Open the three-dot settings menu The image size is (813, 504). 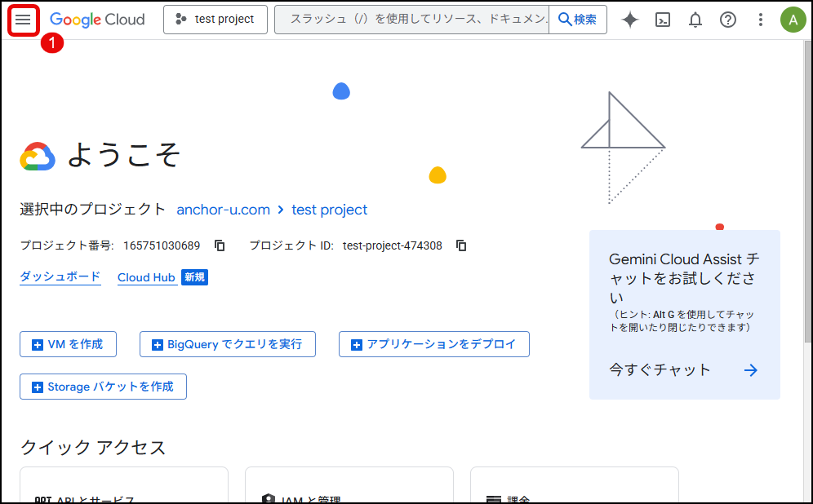pyautogui.click(x=761, y=20)
